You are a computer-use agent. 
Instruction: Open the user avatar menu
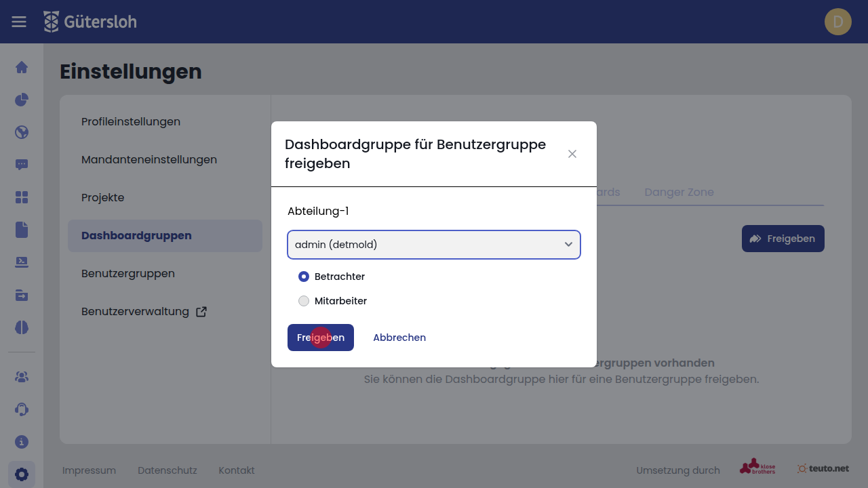coord(837,22)
